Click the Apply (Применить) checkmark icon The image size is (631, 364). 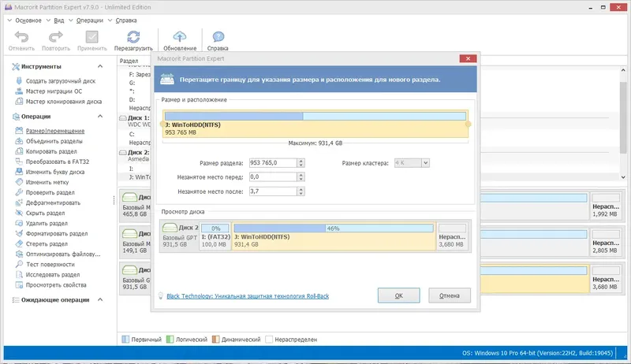pos(91,37)
